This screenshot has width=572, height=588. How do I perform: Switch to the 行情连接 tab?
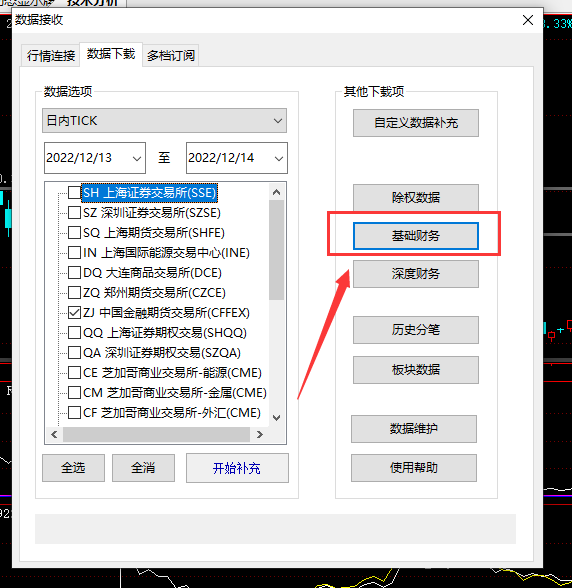pos(51,56)
